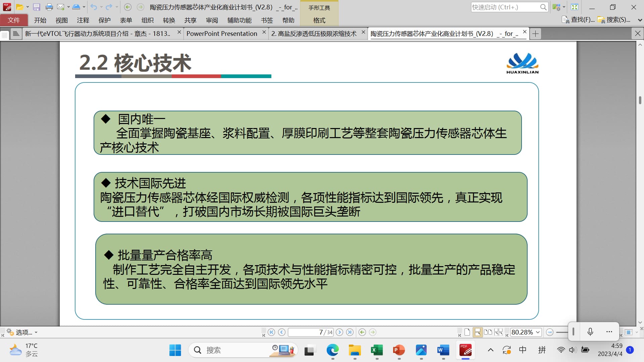Open the 注释 ribbon tab
The height and width of the screenshot is (362, 644).
point(83,20)
